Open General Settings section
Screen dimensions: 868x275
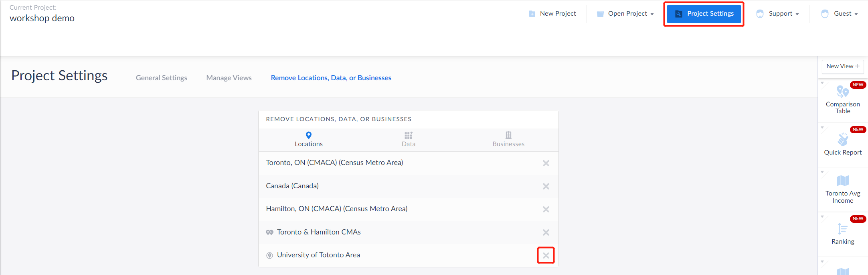pyautogui.click(x=162, y=78)
